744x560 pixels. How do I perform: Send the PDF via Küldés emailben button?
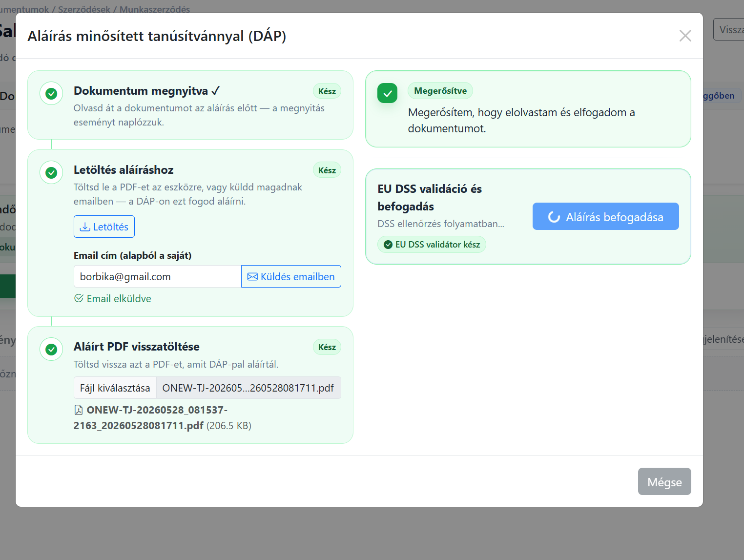[291, 276]
